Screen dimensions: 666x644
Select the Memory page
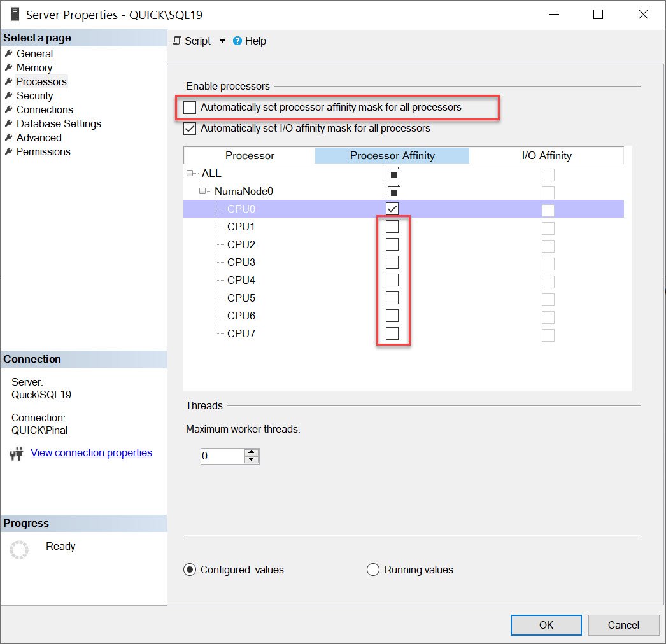coord(34,67)
